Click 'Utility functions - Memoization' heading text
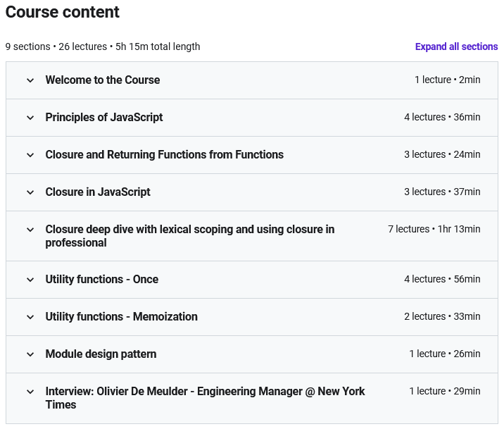Screen dimensions: 504x429 pos(122,317)
